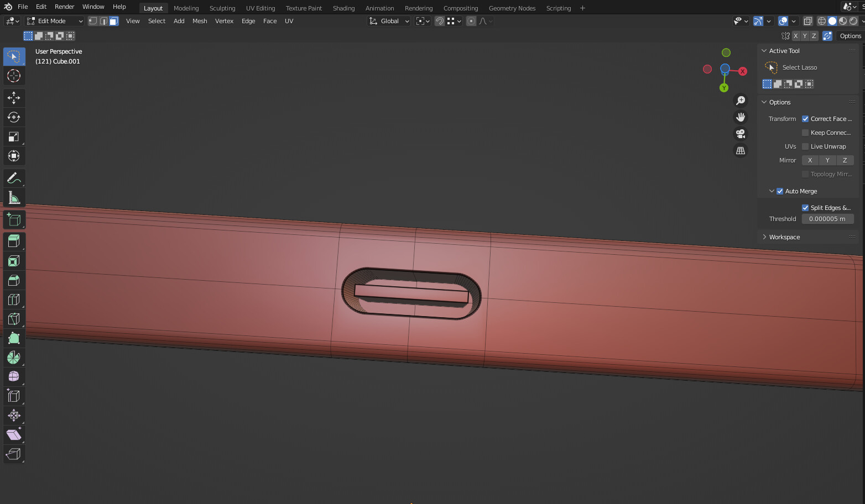Select the Edge Slide tool
865x504 pixels.
tap(14, 396)
